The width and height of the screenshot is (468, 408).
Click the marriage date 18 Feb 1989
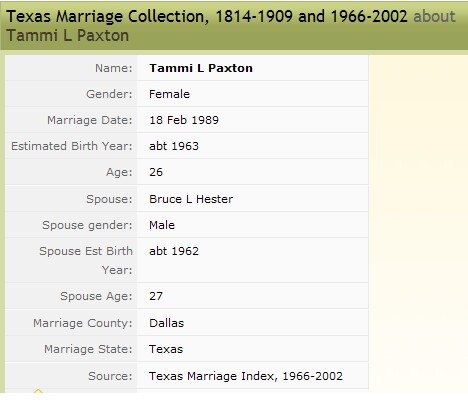[x=184, y=120]
